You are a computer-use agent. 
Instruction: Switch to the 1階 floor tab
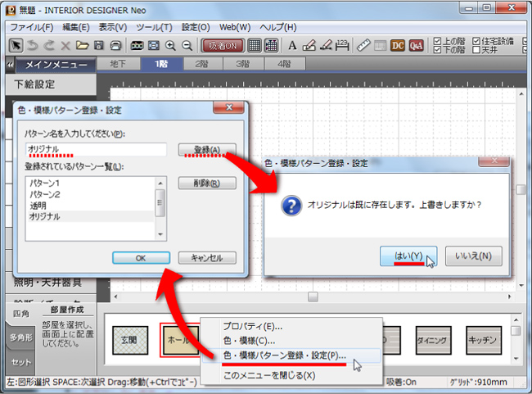pos(161,64)
